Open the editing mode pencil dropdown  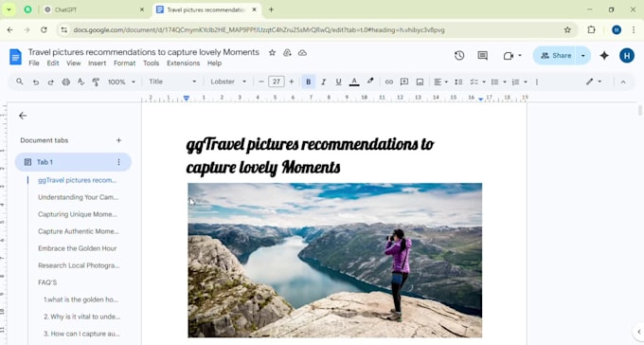[594, 82]
